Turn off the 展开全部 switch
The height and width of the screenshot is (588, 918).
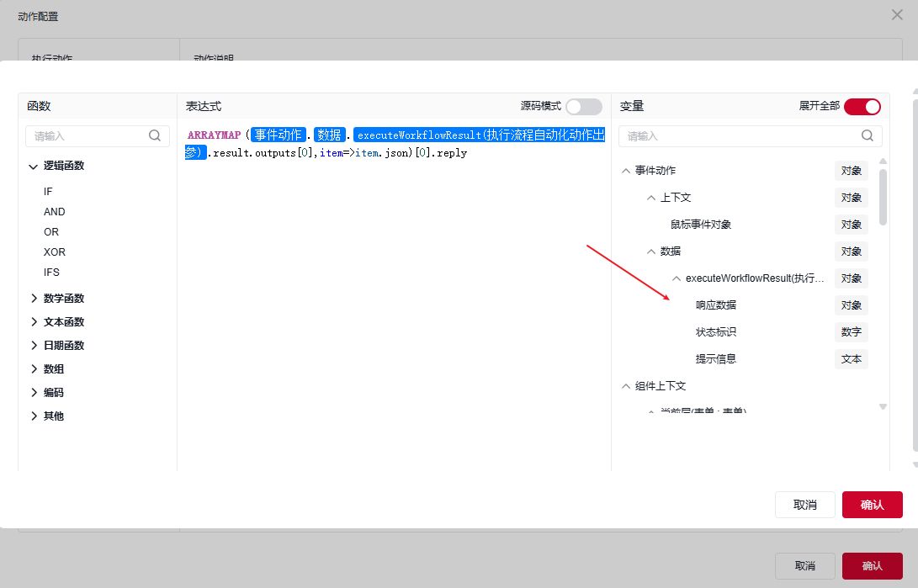(862, 106)
